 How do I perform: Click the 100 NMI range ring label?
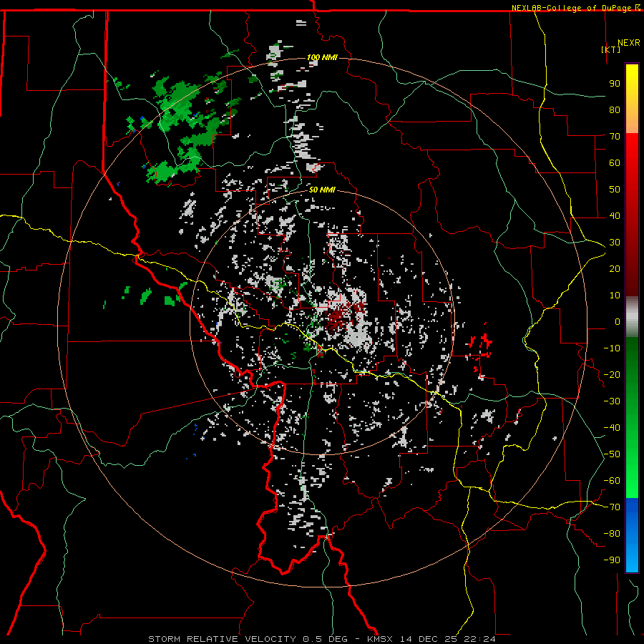click(322, 57)
